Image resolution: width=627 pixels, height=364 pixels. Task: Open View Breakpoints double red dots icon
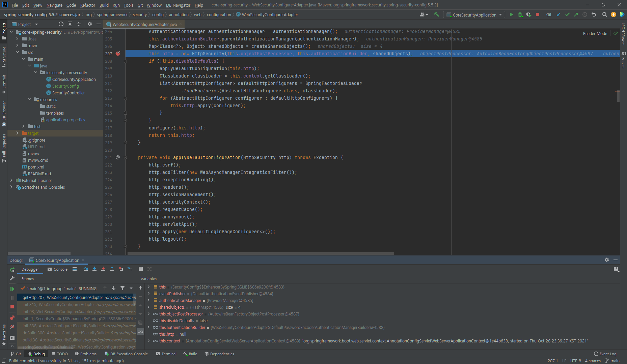(12, 318)
